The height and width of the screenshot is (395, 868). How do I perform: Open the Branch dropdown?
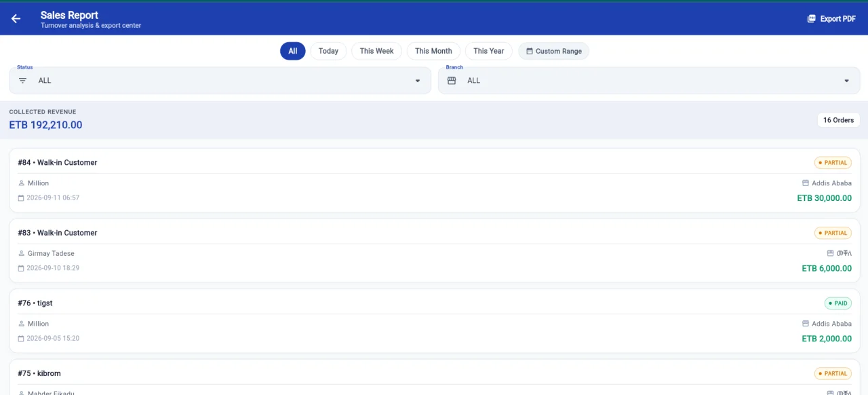pos(649,80)
